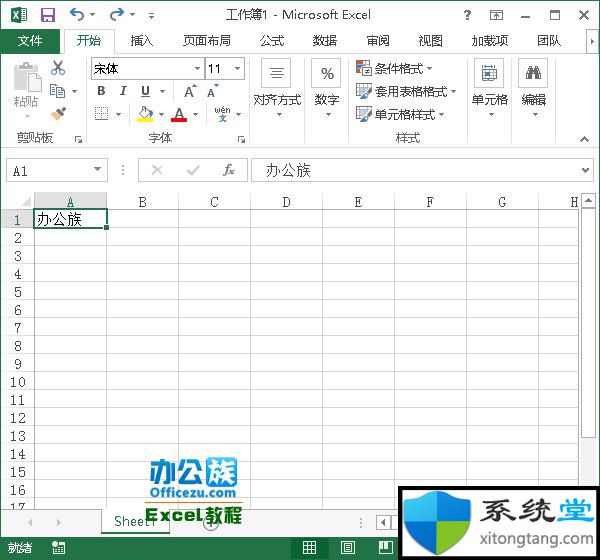Select cell A1 containing 办公族
This screenshot has height=560, width=600.
70,219
